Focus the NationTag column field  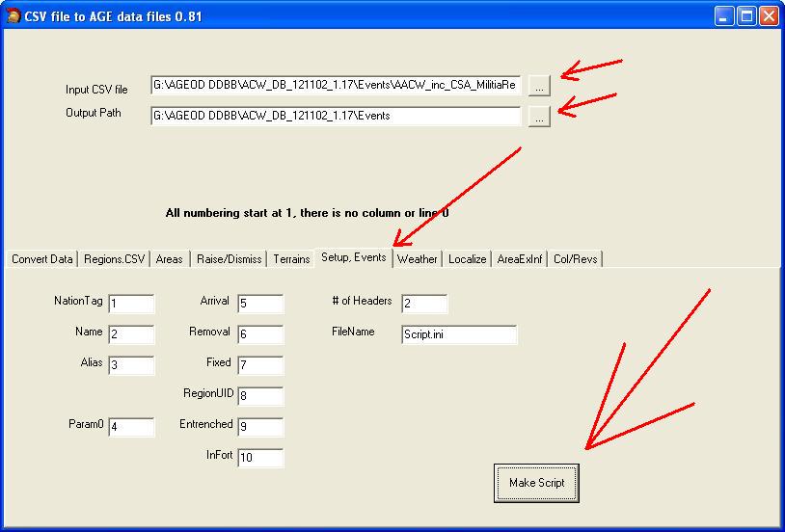tap(131, 305)
